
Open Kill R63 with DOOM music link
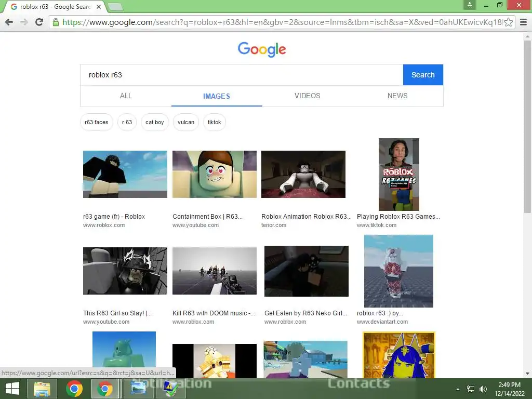pos(214,313)
